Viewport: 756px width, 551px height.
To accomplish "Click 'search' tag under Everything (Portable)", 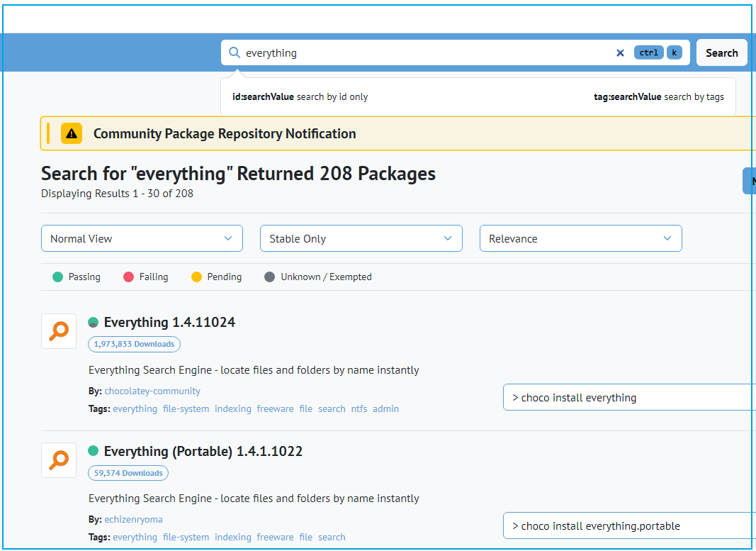I will pos(332,537).
